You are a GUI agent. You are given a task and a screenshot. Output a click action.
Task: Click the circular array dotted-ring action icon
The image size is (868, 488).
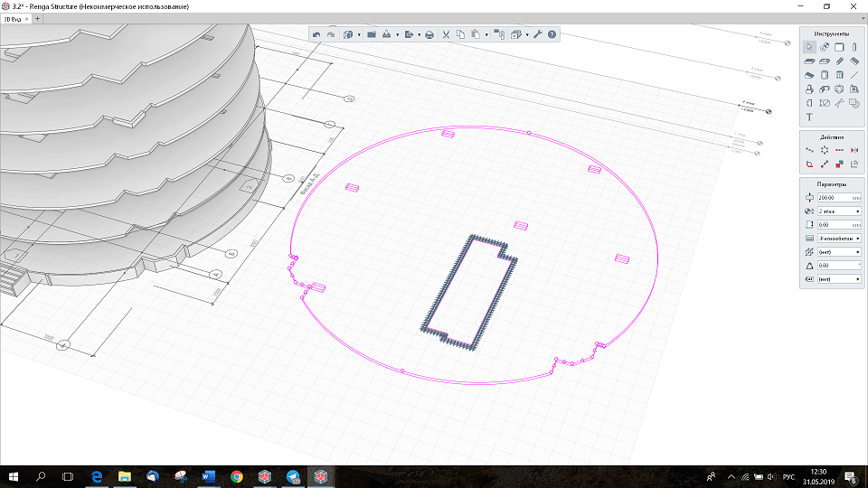point(825,150)
